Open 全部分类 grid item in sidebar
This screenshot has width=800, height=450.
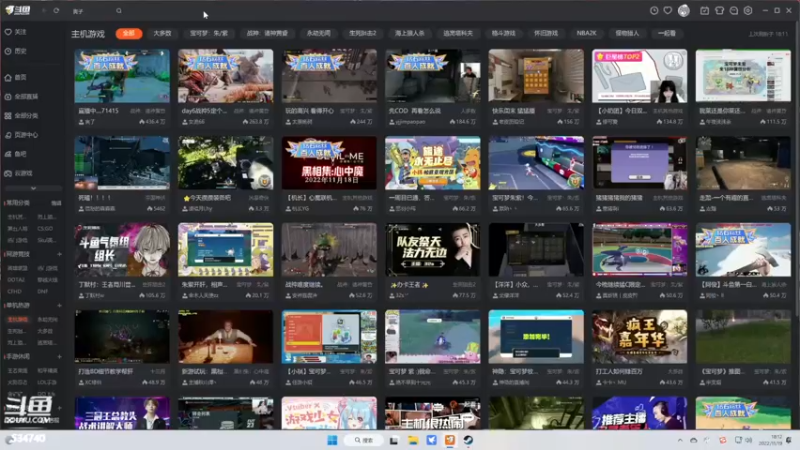(x=21, y=116)
